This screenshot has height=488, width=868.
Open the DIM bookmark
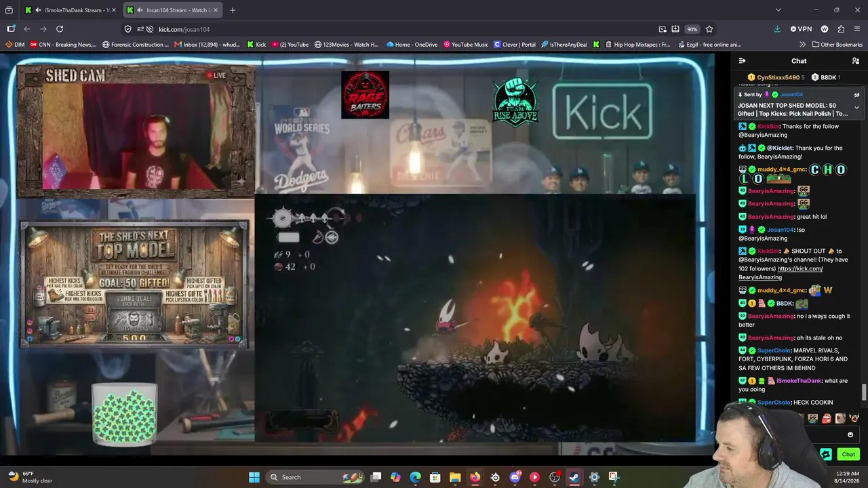15,45
